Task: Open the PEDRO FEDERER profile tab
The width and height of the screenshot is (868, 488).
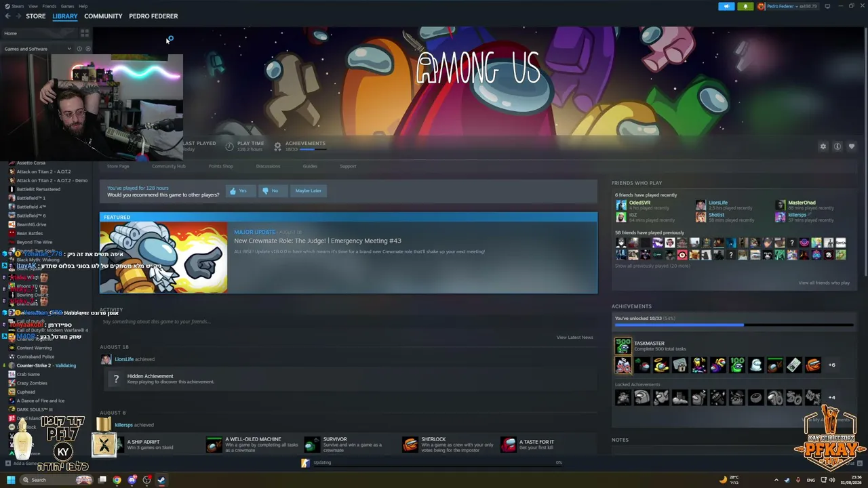Action: coord(153,16)
